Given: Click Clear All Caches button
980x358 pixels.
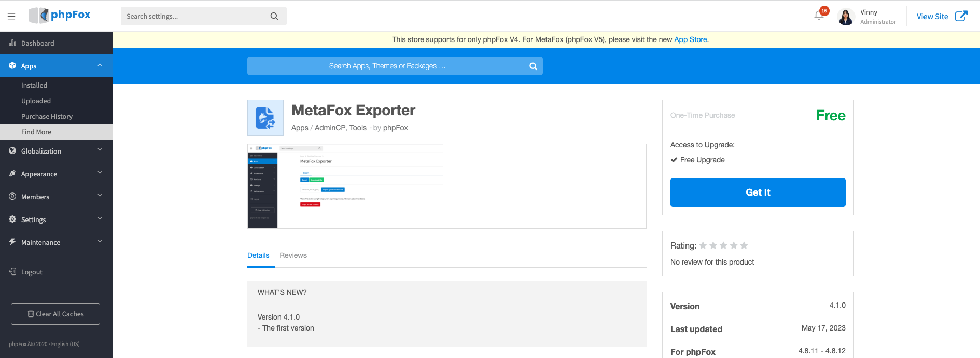Looking at the screenshot, I should (x=55, y=314).
